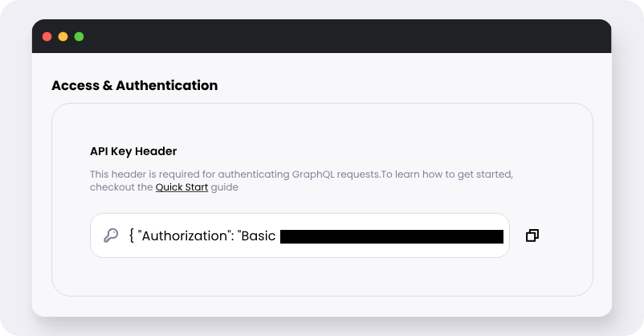Click the word "Basic" in the field
Image resolution: width=644 pixels, height=336 pixels.
click(259, 236)
